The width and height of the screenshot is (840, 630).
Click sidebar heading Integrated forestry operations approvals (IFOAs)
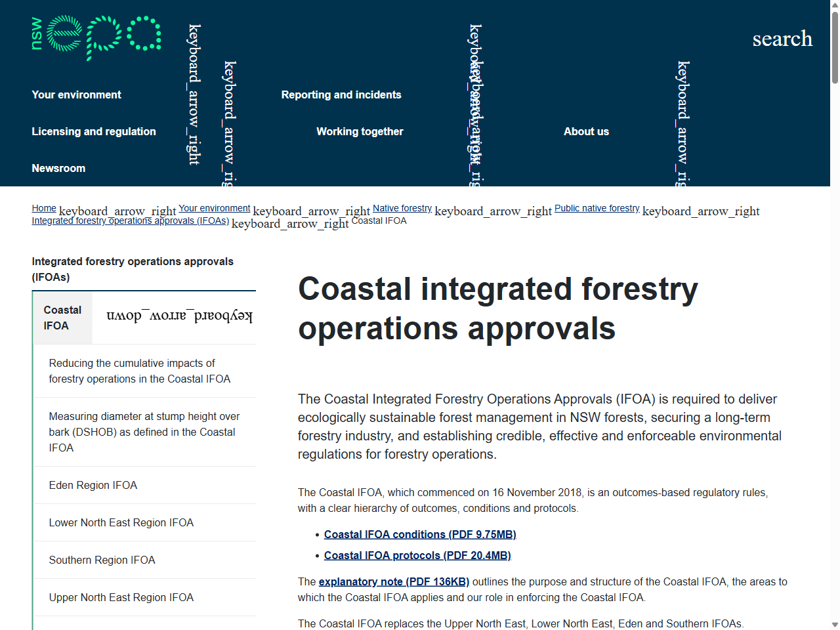(133, 269)
